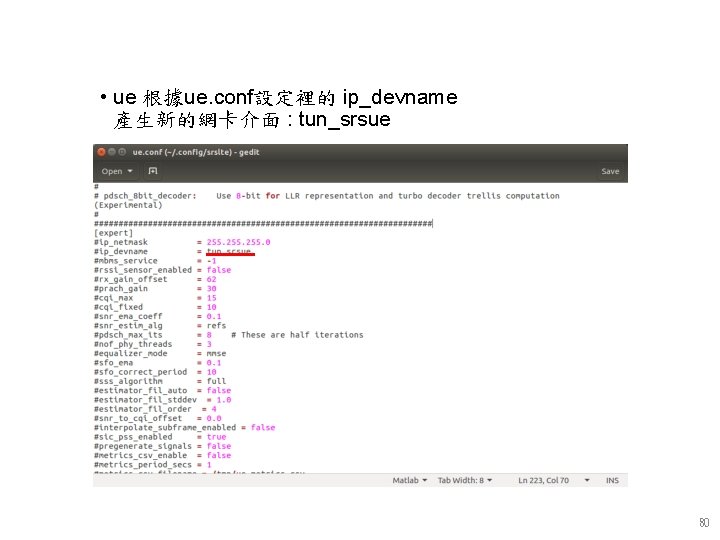Click the #estimator_fil_stddev line
The height and width of the screenshot is (540, 720).
[163, 399]
